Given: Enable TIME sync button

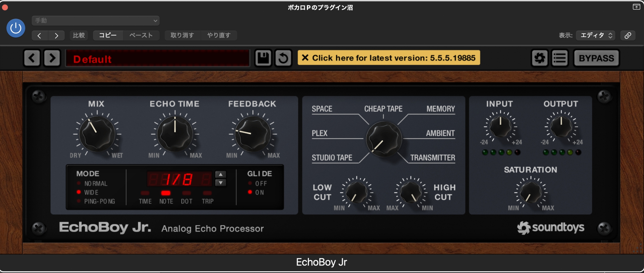Looking at the screenshot, I should (x=145, y=193).
